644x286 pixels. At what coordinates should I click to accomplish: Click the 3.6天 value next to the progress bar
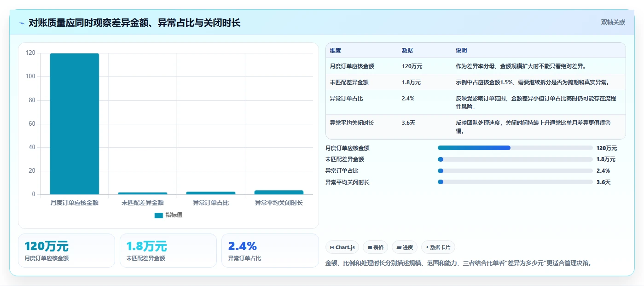pos(603,182)
